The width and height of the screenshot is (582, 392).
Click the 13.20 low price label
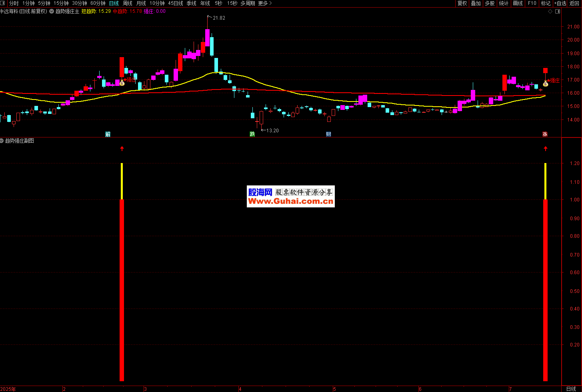pos(272,131)
